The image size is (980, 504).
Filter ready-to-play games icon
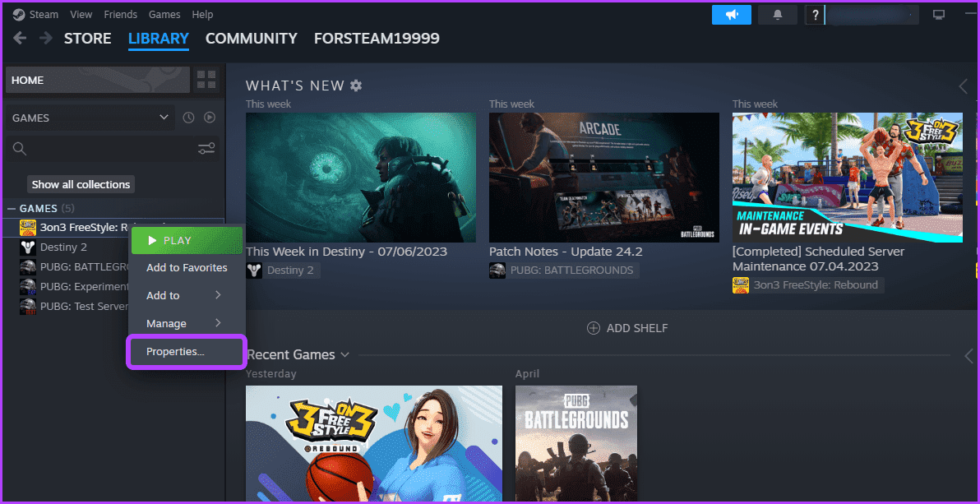210,117
